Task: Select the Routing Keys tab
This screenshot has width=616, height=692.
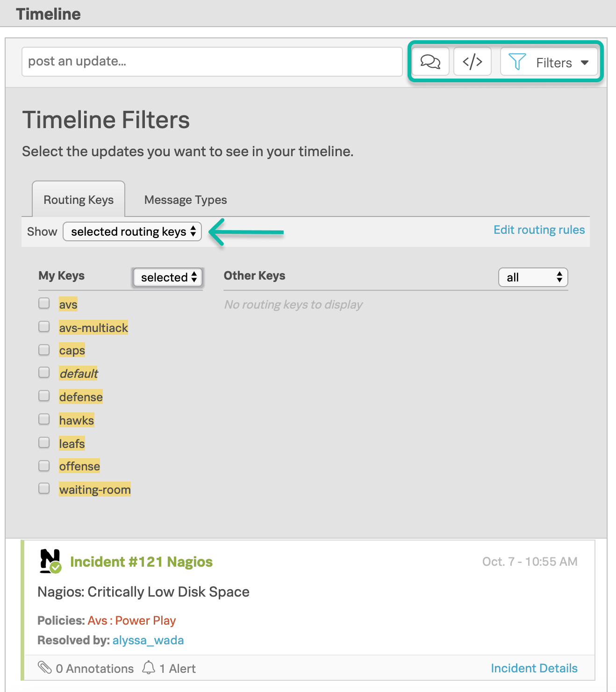Action: [78, 200]
